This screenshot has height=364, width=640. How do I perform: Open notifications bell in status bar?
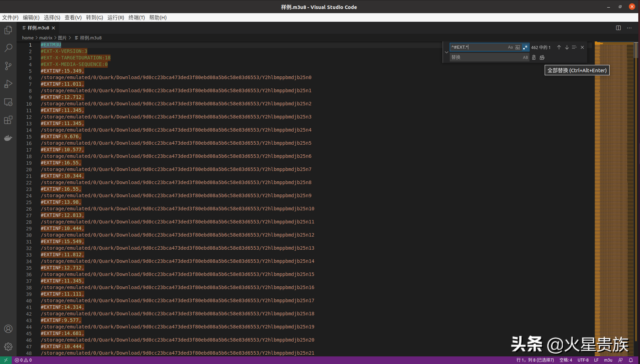631,360
